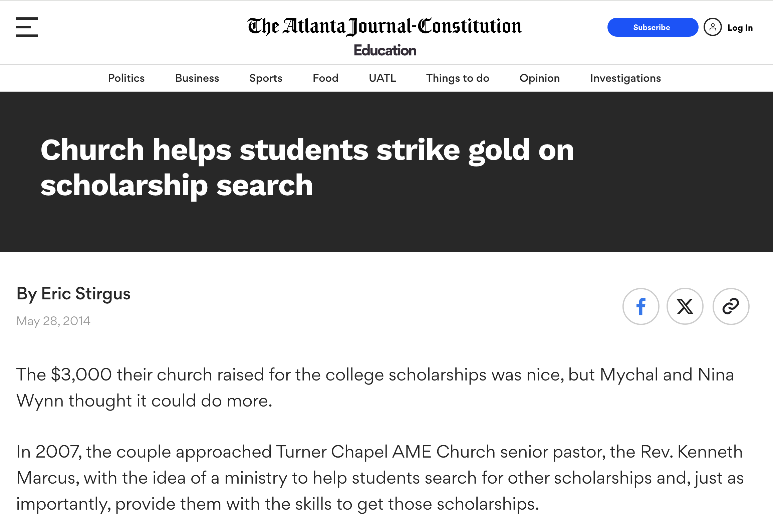The height and width of the screenshot is (532, 773).
Task: Visit the Things to do section
Action: [x=458, y=78]
